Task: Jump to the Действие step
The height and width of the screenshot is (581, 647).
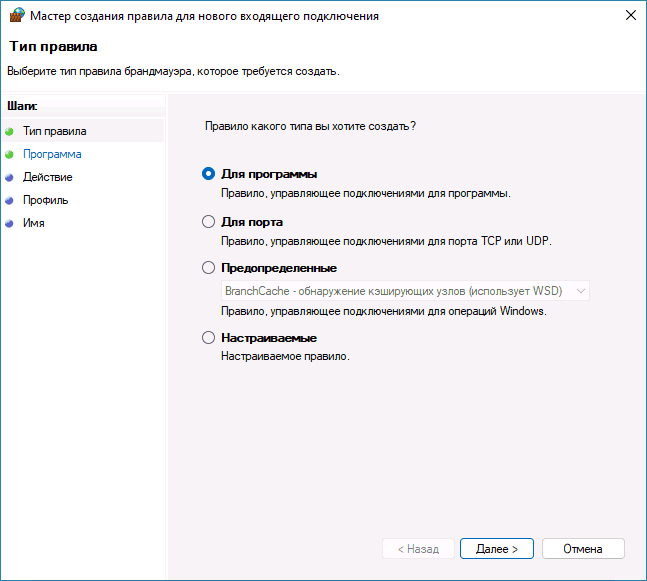Action: [48, 177]
